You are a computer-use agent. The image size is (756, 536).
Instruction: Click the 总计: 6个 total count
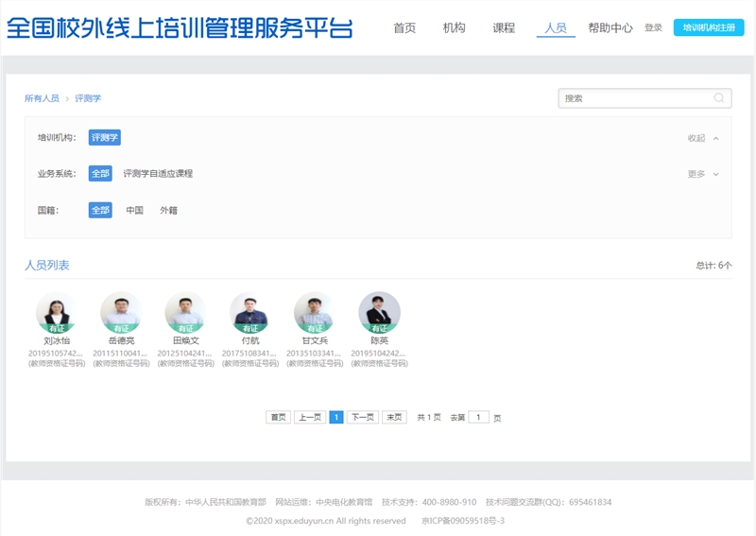[713, 266]
